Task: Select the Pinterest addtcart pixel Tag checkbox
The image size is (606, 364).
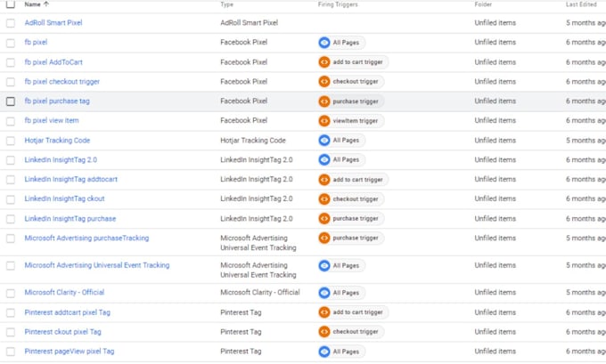Action: coord(11,312)
